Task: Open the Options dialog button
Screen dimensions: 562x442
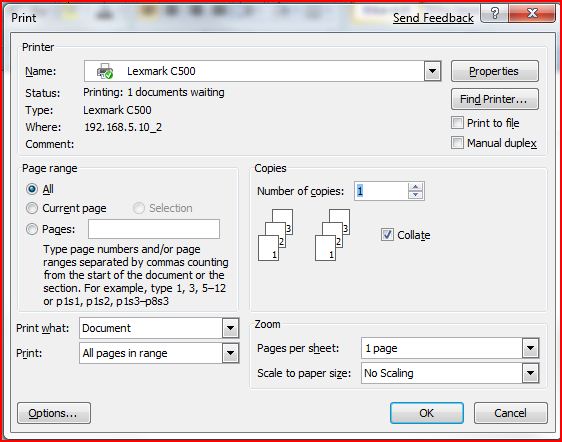Action: [54, 413]
